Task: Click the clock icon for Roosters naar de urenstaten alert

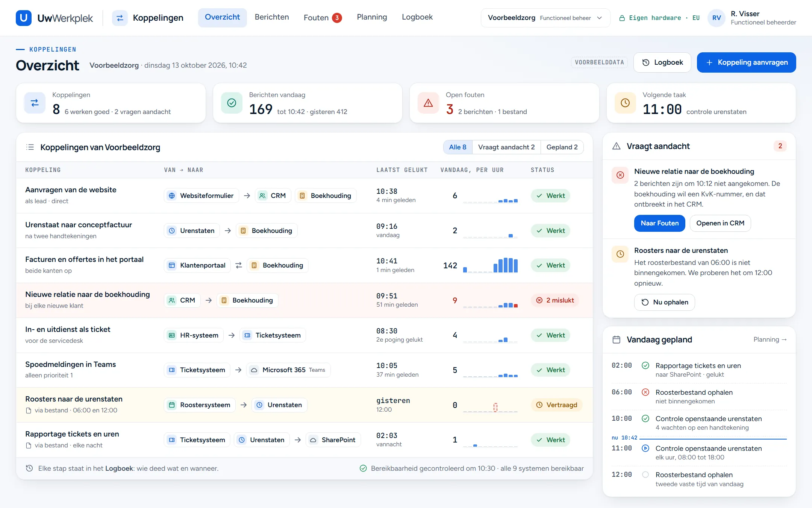Action: point(620,254)
